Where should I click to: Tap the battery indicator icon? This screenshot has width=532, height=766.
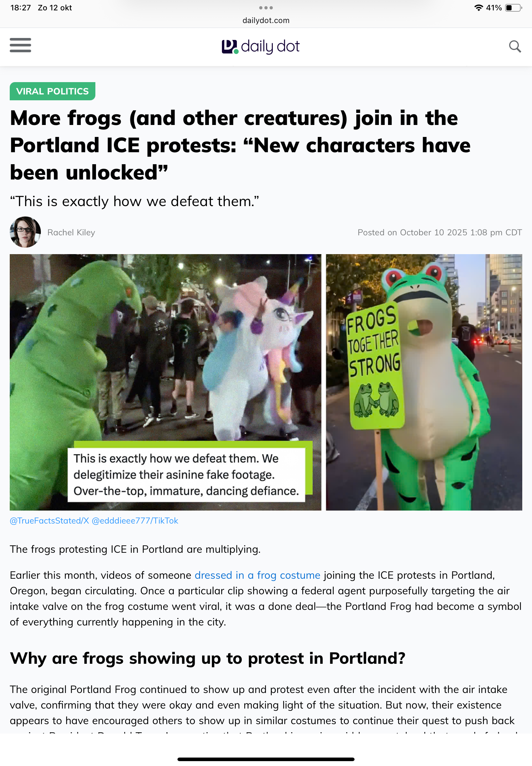(x=513, y=8)
